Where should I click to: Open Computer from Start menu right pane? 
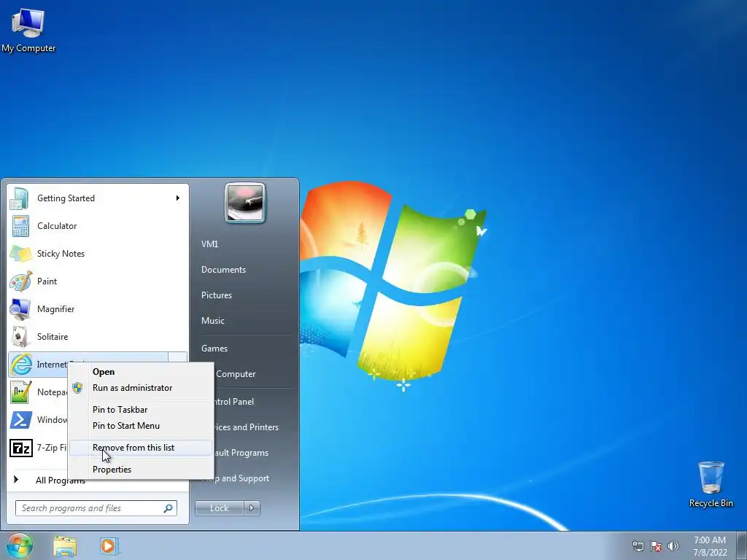point(236,374)
